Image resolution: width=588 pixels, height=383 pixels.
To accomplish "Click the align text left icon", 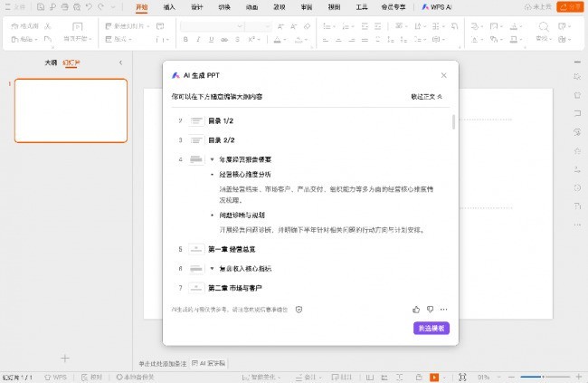I will 326,40.
